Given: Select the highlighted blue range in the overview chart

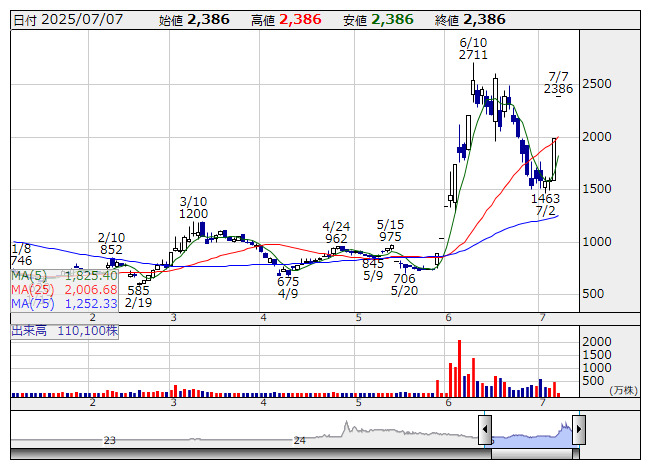Looking at the screenshot, I should (x=532, y=435).
